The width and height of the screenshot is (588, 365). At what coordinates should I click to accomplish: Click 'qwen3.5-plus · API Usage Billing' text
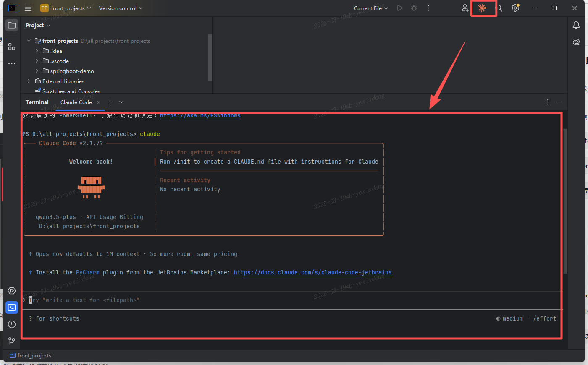[x=89, y=217]
